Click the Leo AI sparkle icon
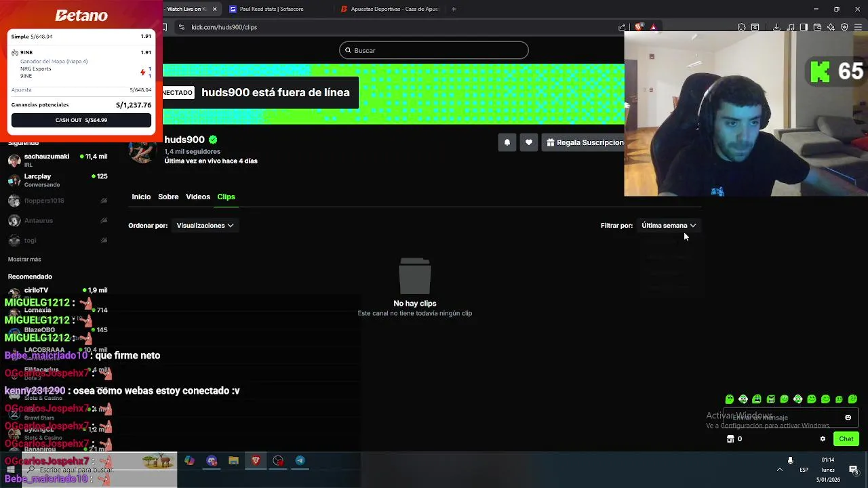The height and width of the screenshot is (488, 868). click(831, 27)
